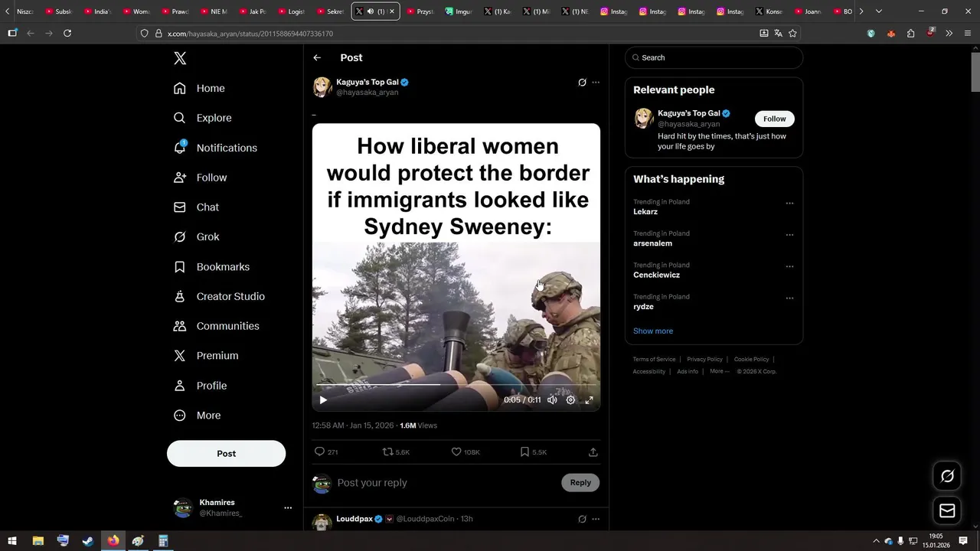This screenshot has width=980, height=551.
Task: Click the Grok icon on Kaguya's post
Action: point(582,83)
